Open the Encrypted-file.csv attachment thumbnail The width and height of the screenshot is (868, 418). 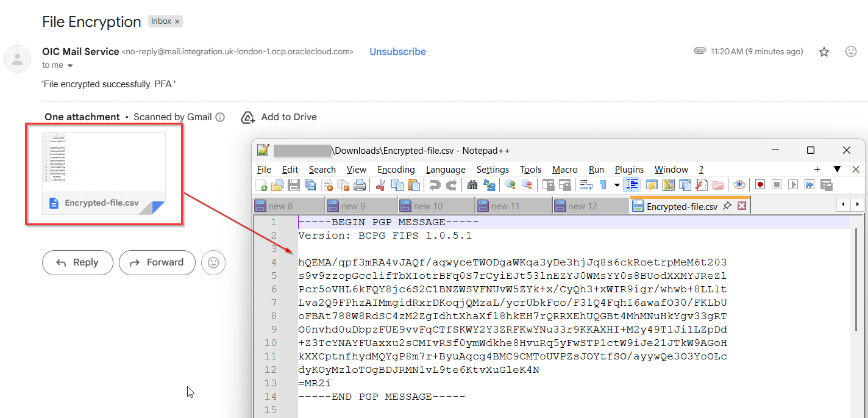[104, 174]
